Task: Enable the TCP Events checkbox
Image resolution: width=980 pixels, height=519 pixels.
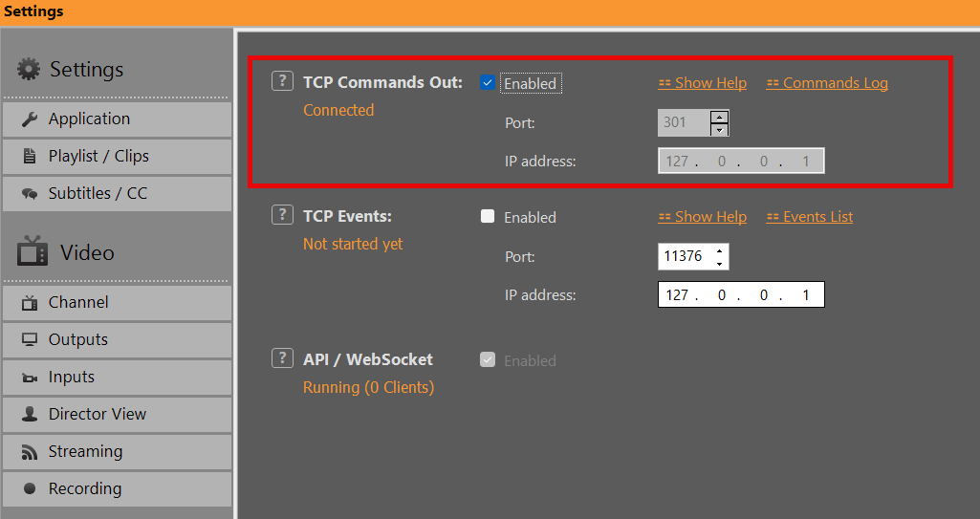Action: pos(488,217)
